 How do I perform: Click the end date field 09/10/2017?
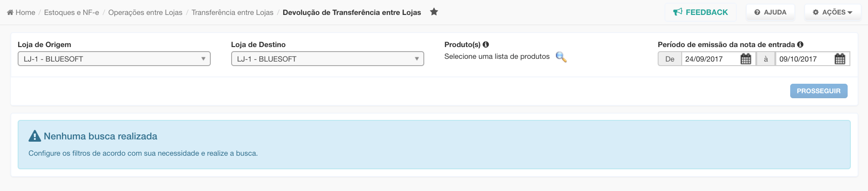pyautogui.click(x=804, y=59)
